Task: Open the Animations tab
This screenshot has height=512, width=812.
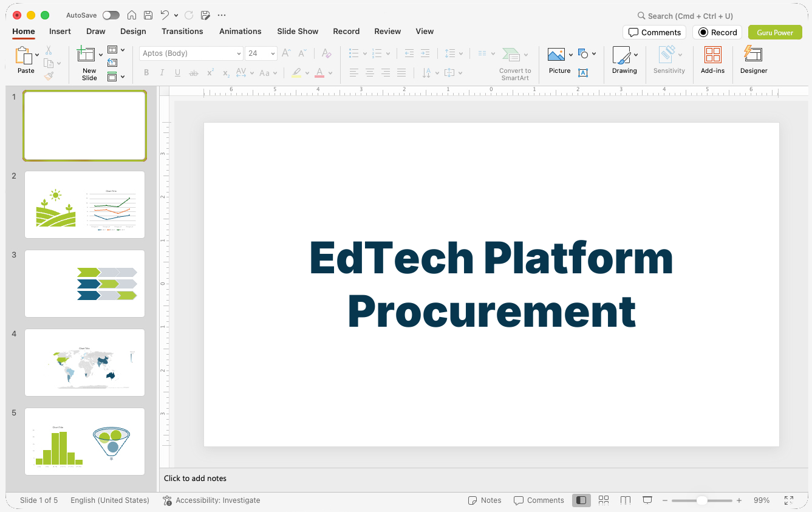Action: 241,32
